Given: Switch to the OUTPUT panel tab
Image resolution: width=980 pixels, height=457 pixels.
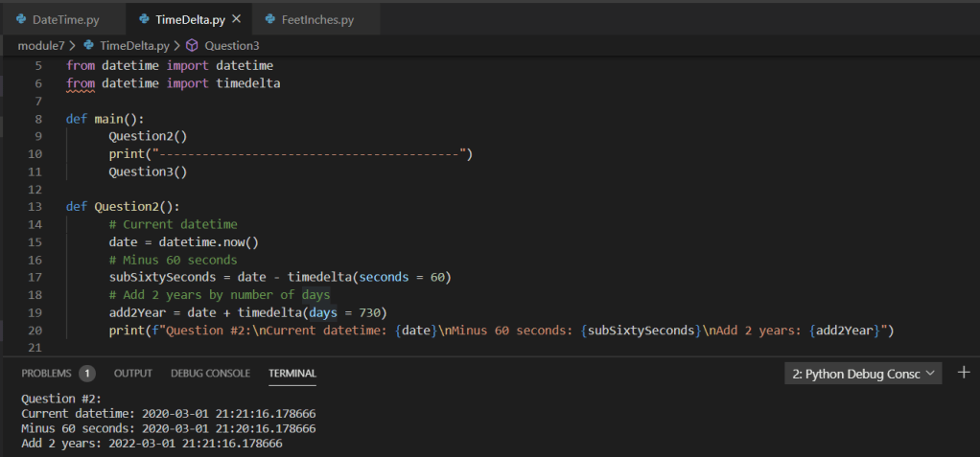Looking at the screenshot, I should pyautogui.click(x=133, y=374).
